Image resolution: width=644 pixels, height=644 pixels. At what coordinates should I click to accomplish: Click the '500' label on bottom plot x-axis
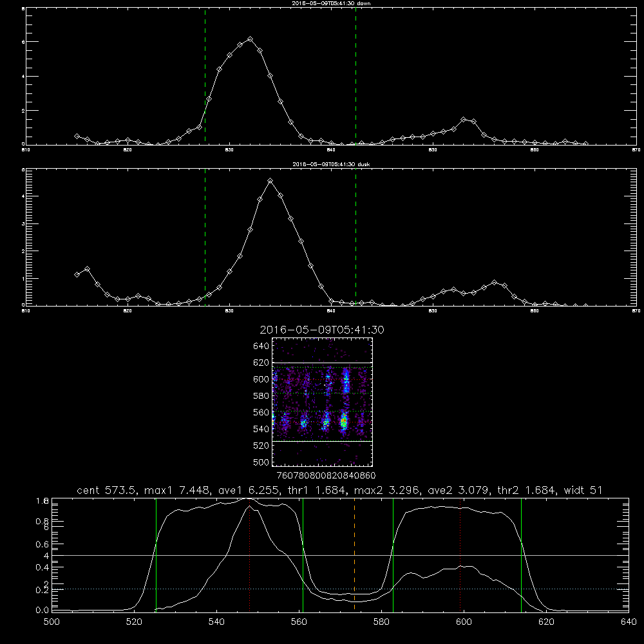click(52, 622)
